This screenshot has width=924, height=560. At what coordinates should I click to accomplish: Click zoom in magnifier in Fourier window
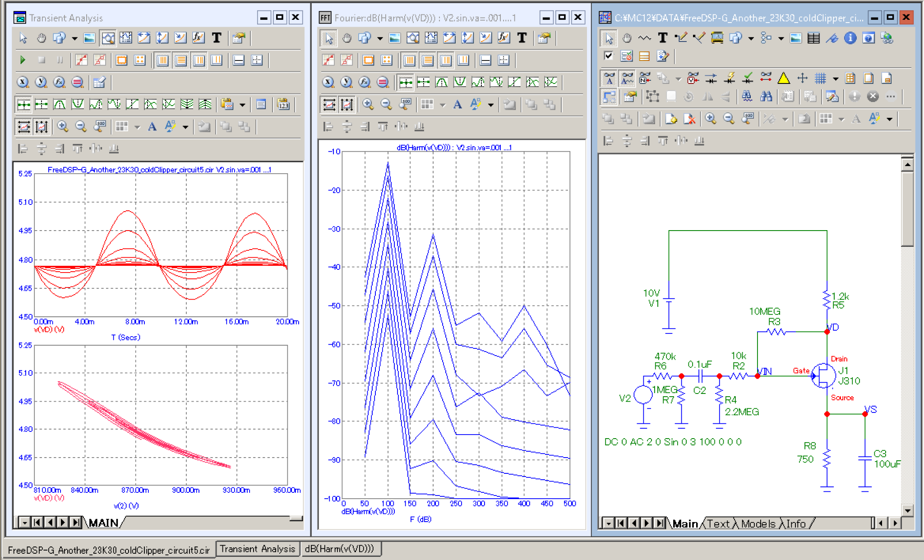[368, 105]
